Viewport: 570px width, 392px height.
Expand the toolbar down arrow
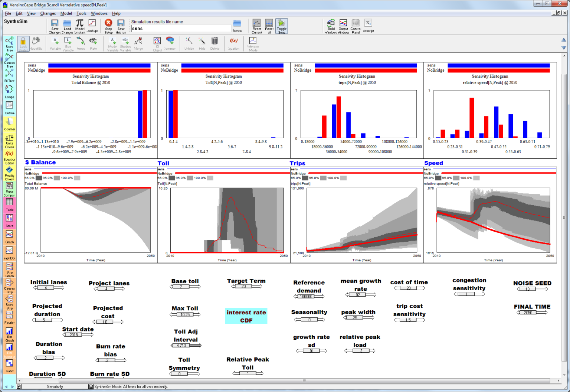click(x=564, y=48)
